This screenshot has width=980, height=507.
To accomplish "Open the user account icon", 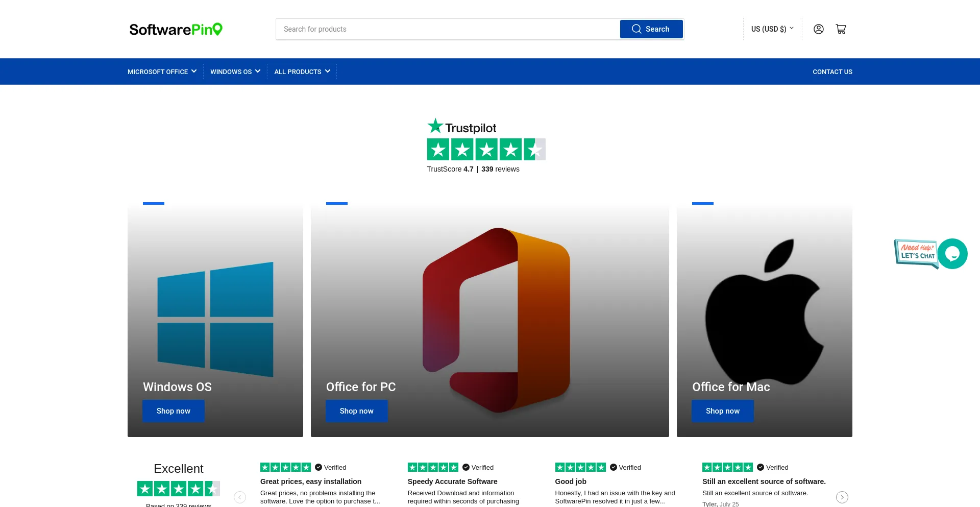I will 819,29.
